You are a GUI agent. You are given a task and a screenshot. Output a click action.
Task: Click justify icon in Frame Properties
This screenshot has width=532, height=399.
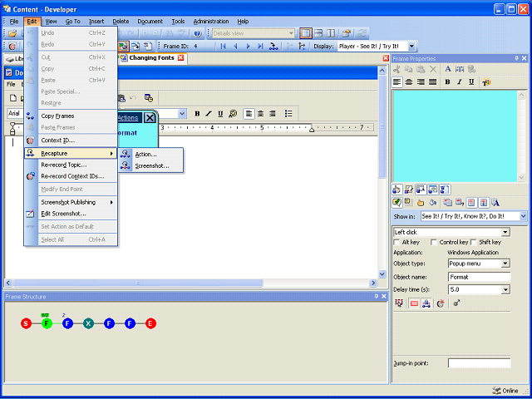pyautogui.click(x=432, y=81)
